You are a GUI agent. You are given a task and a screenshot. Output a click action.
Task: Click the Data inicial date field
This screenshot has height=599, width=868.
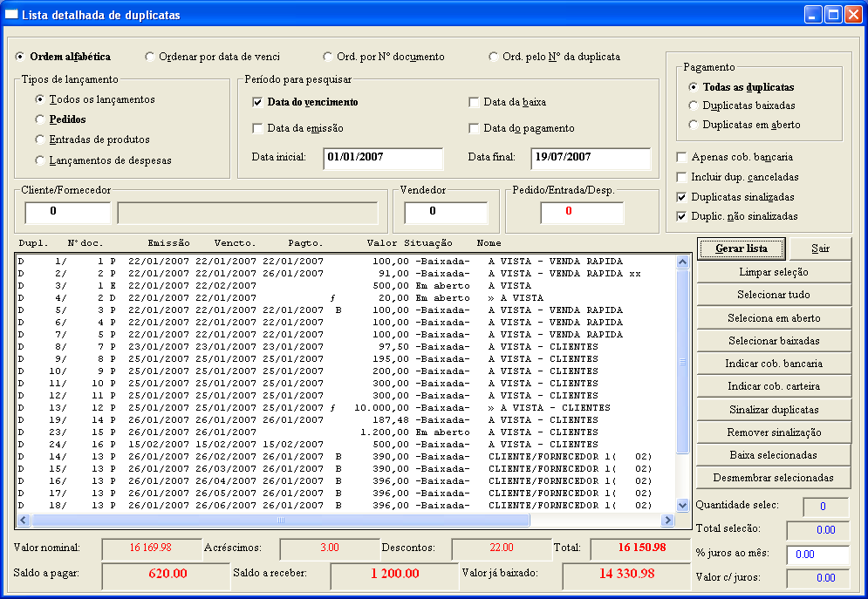[x=383, y=158]
